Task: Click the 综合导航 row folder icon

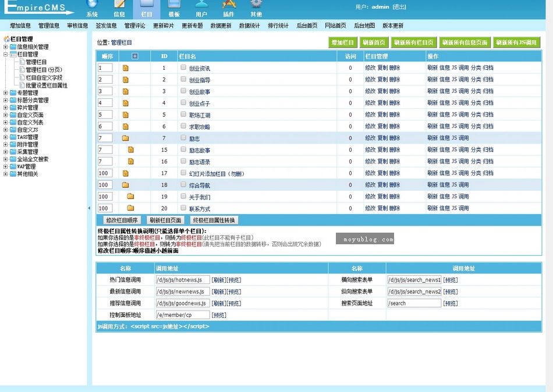Action: pos(125,185)
